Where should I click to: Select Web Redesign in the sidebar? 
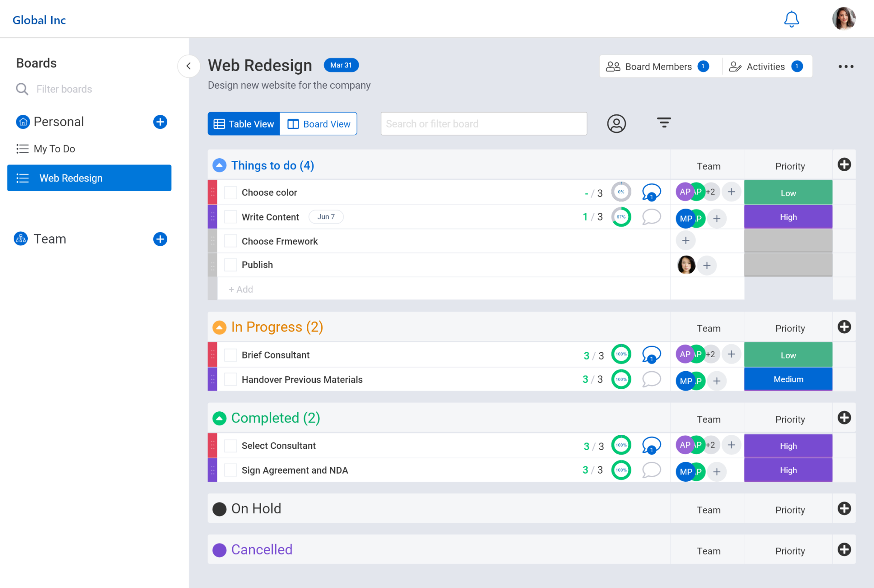pyautogui.click(x=71, y=178)
